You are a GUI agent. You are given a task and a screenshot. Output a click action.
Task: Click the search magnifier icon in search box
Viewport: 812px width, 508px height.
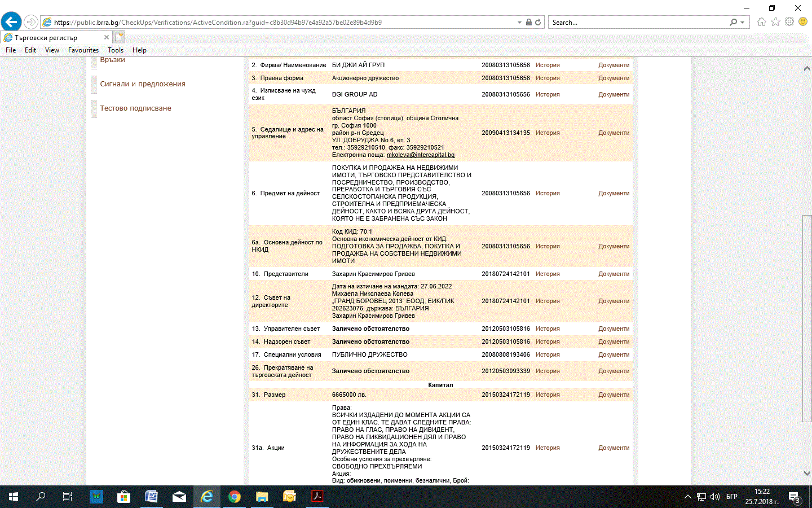click(x=733, y=23)
